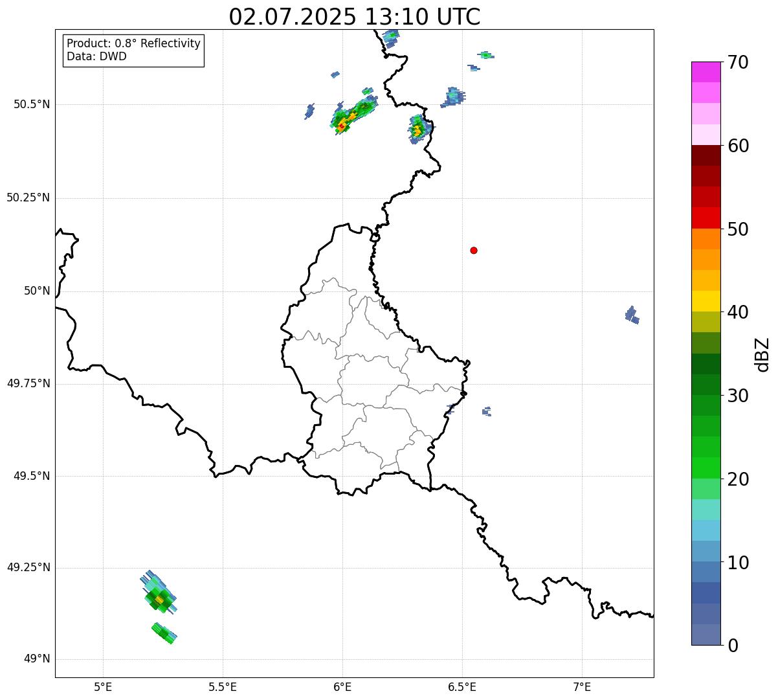Click the small blue echo near 5.87°E 50.48°N

tap(309, 111)
